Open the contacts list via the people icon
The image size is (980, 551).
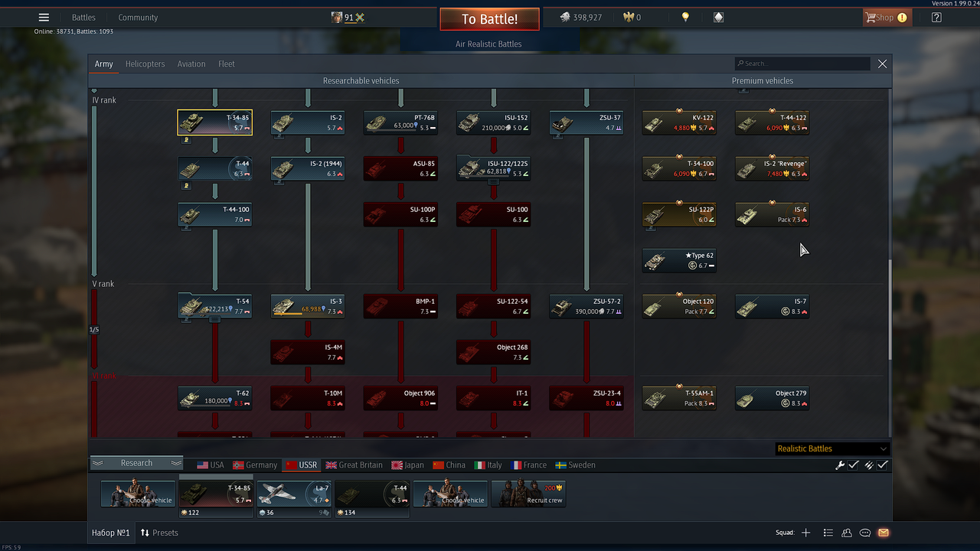pos(846,533)
